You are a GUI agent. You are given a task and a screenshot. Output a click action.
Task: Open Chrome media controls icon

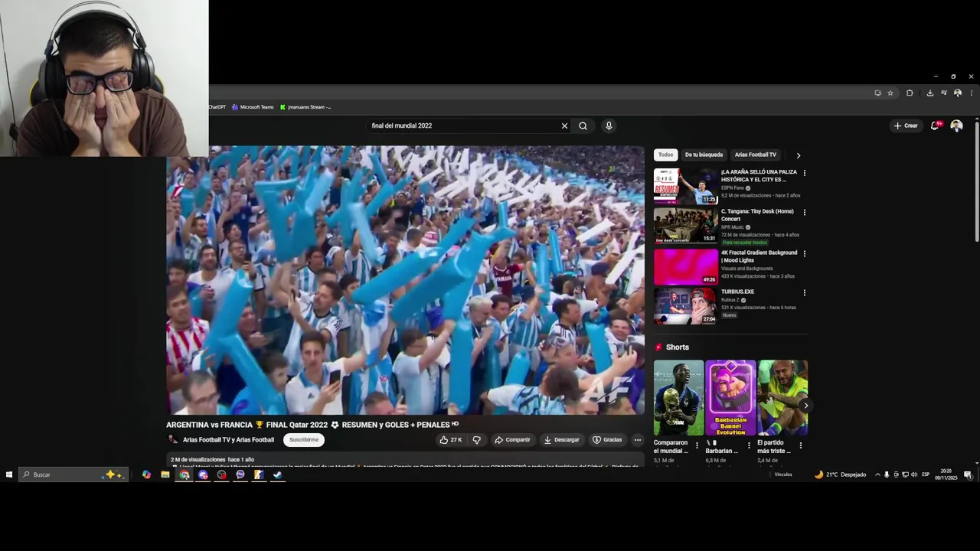[x=944, y=93]
